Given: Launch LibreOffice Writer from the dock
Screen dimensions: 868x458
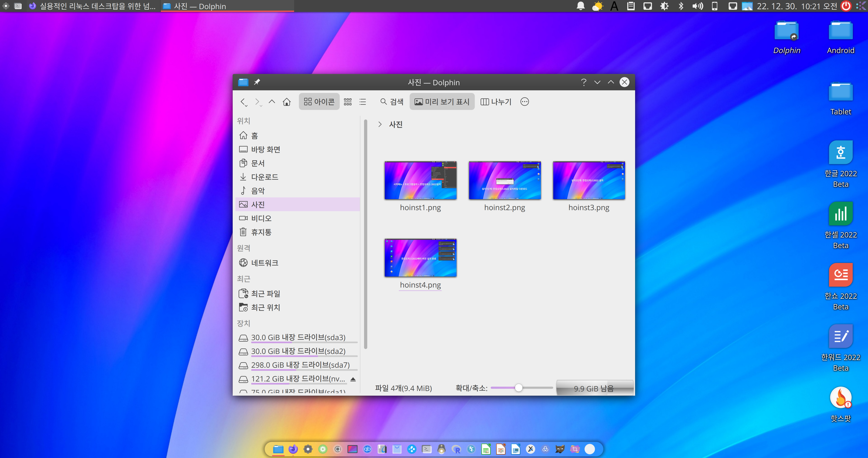Looking at the screenshot, I should [x=516, y=449].
